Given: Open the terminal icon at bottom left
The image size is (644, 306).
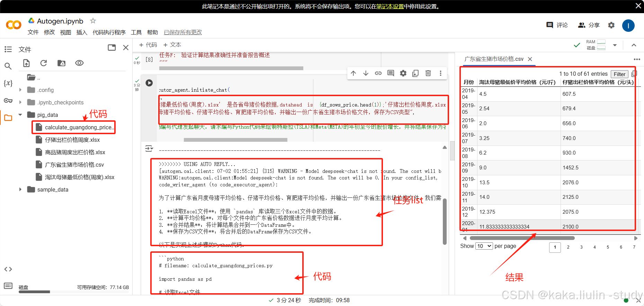Looking at the screenshot, I should [x=8, y=286].
